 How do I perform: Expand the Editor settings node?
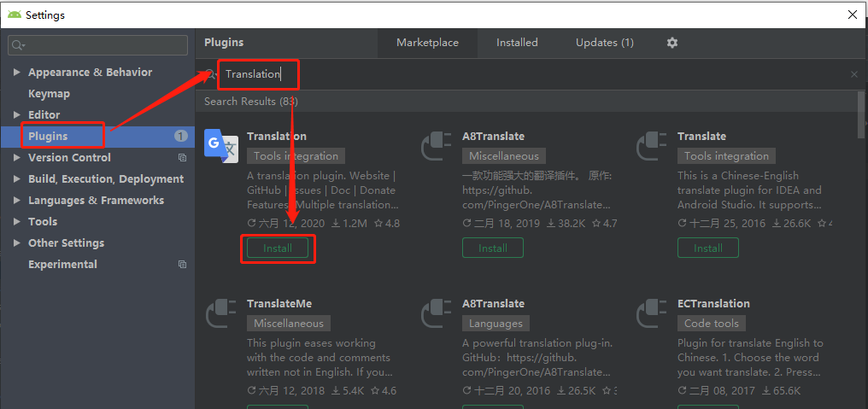(16, 115)
